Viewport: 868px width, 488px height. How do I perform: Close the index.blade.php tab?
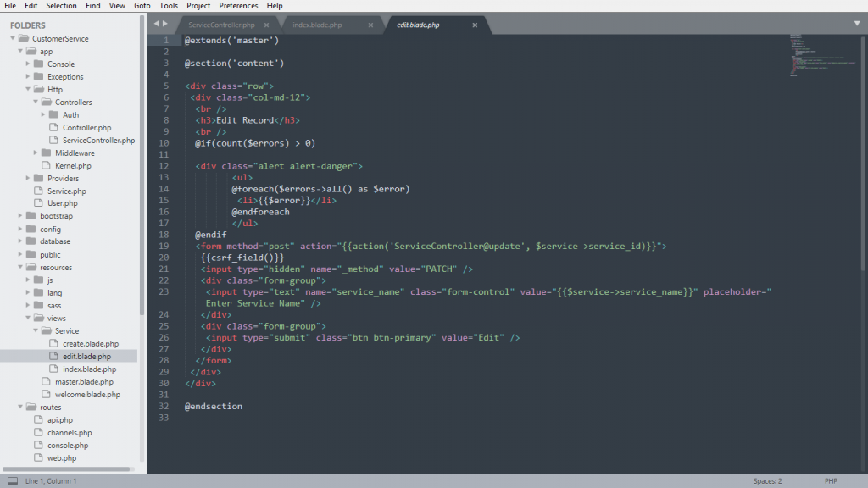click(371, 25)
